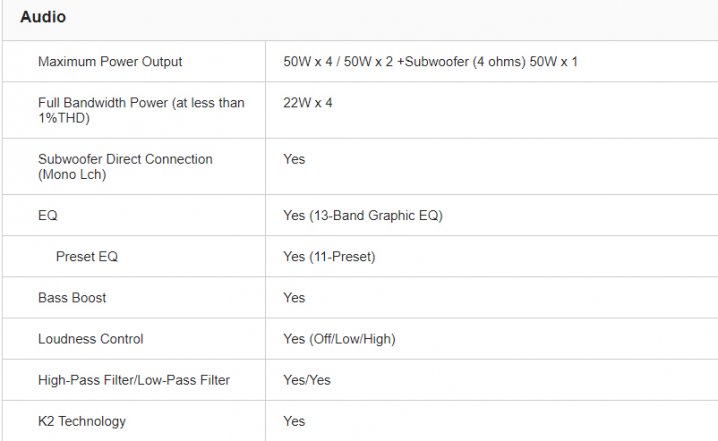Select the Yes/Yes filter value
The image size is (718, 441).
click(307, 380)
